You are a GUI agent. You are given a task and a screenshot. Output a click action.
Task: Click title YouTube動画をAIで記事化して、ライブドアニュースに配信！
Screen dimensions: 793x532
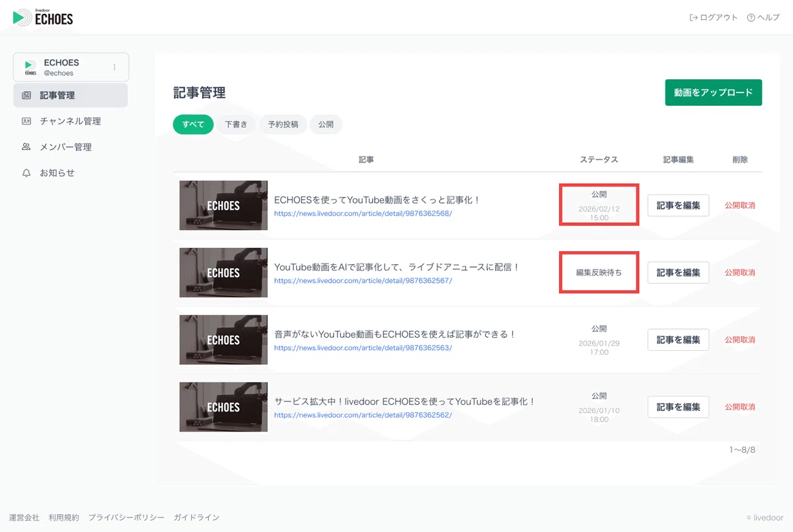(x=397, y=267)
